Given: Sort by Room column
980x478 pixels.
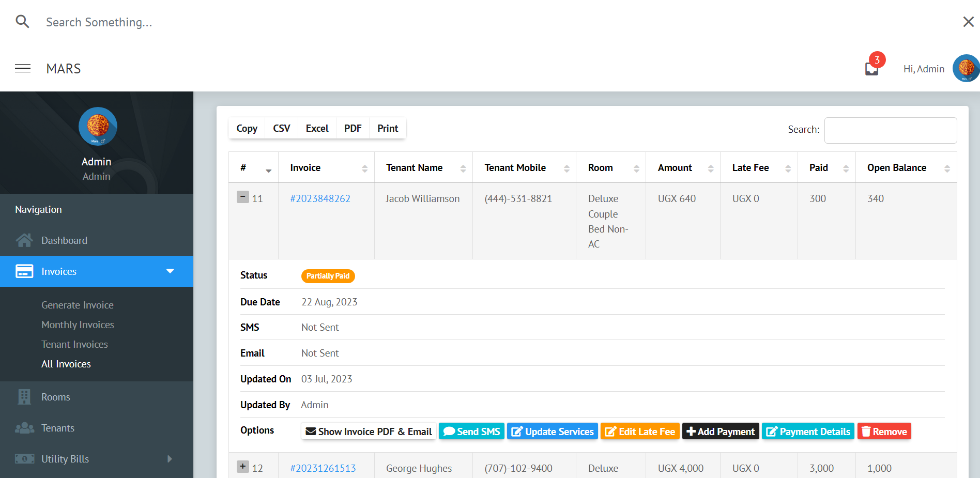Looking at the screenshot, I should 611,167.
